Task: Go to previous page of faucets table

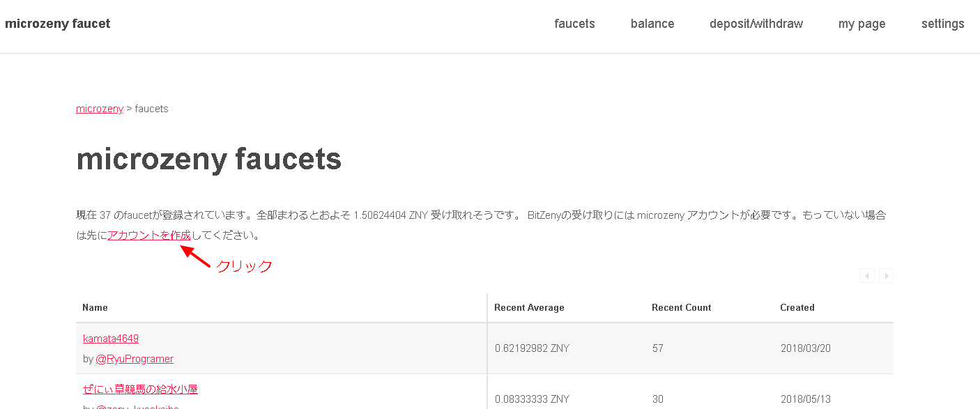Action: 867,276
